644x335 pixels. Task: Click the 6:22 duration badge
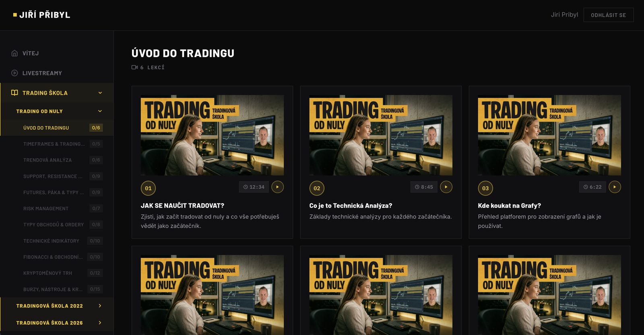pyautogui.click(x=592, y=187)
